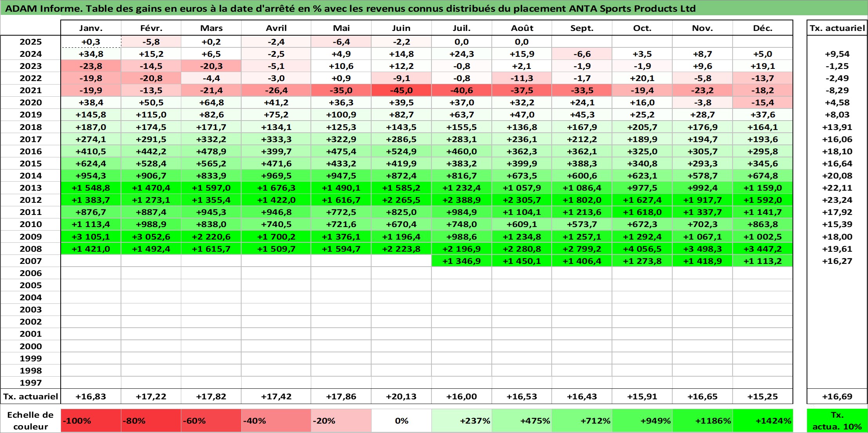The height and width of the screenshot is (433, 868).
Task: Click the +1424% color scale swatch
Action: tap(763, 421)
